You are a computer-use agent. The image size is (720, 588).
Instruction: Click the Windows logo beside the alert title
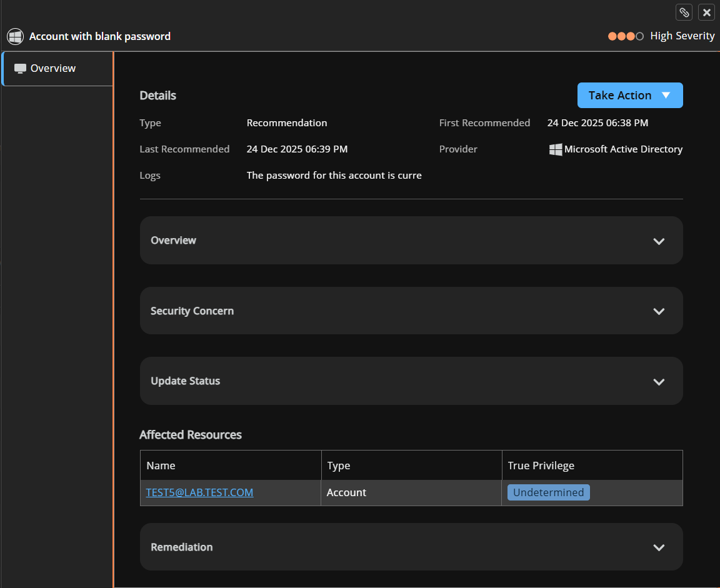point(14,36)
